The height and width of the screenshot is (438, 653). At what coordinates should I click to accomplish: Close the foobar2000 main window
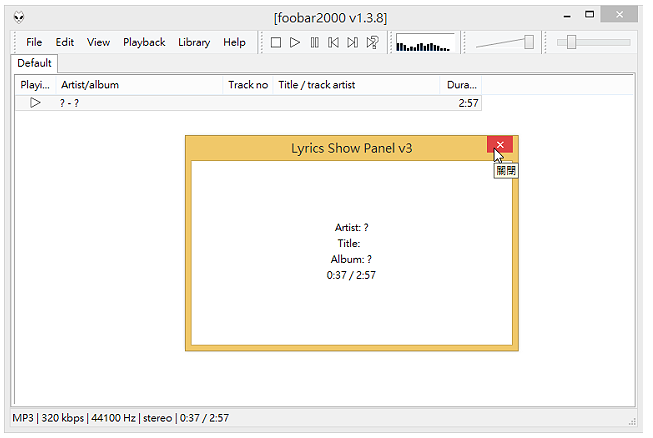click(x=619, y=15)
